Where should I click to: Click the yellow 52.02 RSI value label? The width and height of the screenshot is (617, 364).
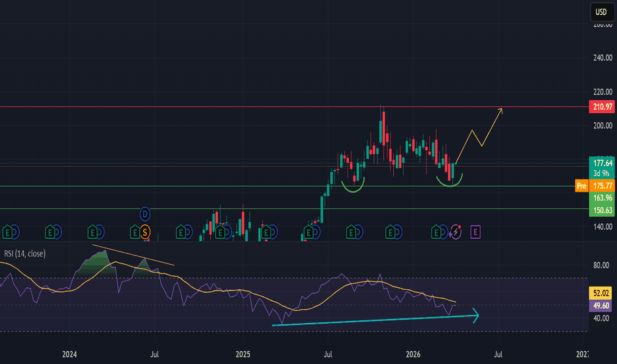click(x=600, y=293)
